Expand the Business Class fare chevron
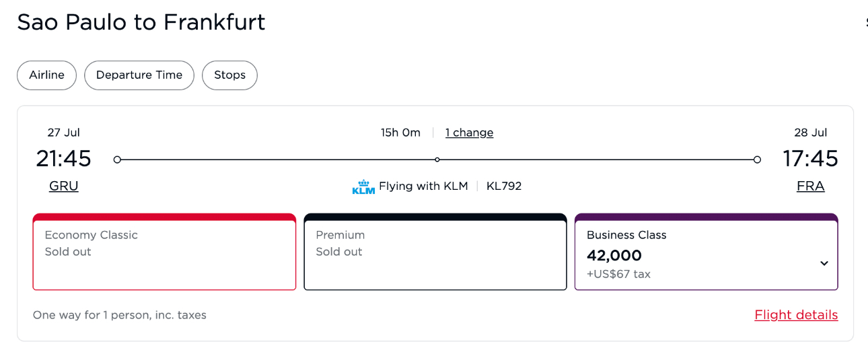Screen dimensions: 868x342 coord(824,263)
